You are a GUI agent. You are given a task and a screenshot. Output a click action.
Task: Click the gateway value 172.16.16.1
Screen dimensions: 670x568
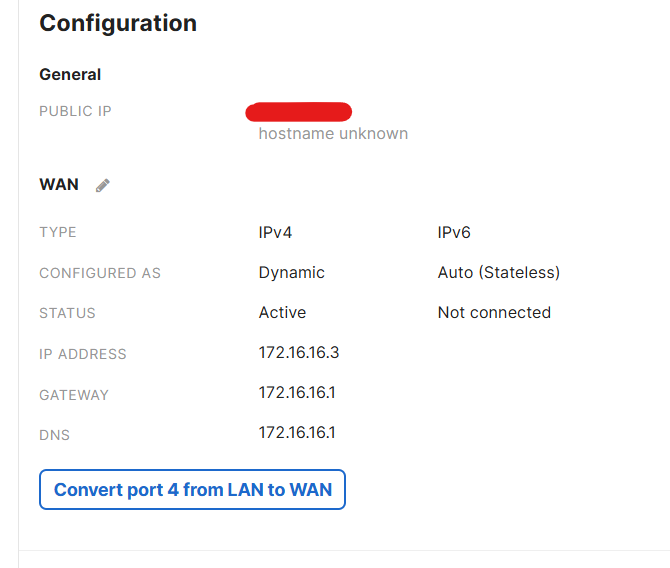[297, 393]
